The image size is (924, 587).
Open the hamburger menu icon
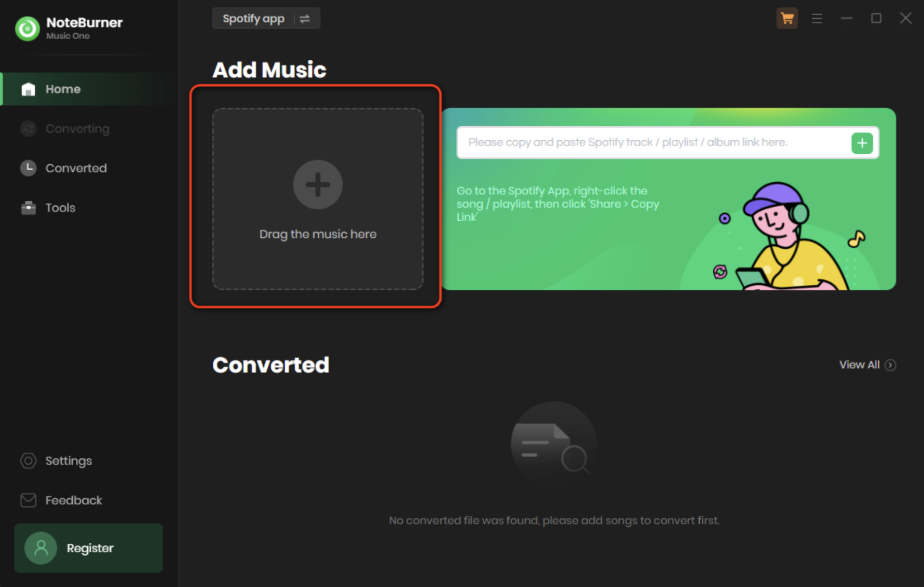point(817,19)
